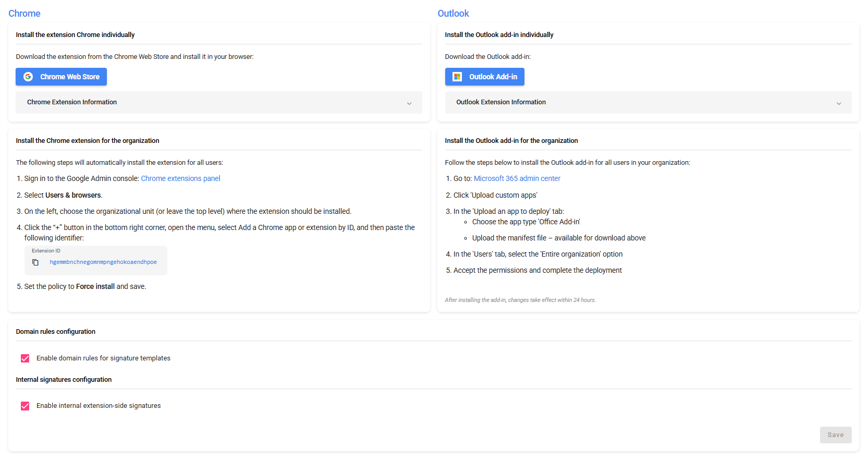Viewport: 868px width, 459px height.
Task: Click 'Install the Chrome extension for the organization' title
Action: [x=88, y=141]
